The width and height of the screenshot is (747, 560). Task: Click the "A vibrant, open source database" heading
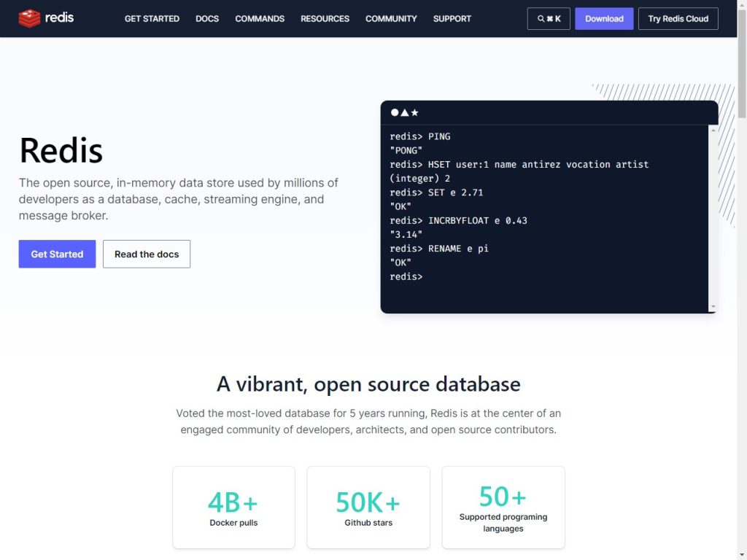coord(368,384)
